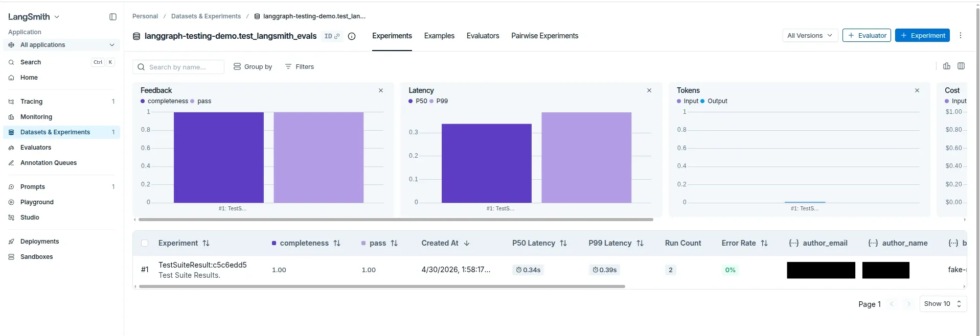
Task: Show dataset info icon
Action: click(352, 36)
